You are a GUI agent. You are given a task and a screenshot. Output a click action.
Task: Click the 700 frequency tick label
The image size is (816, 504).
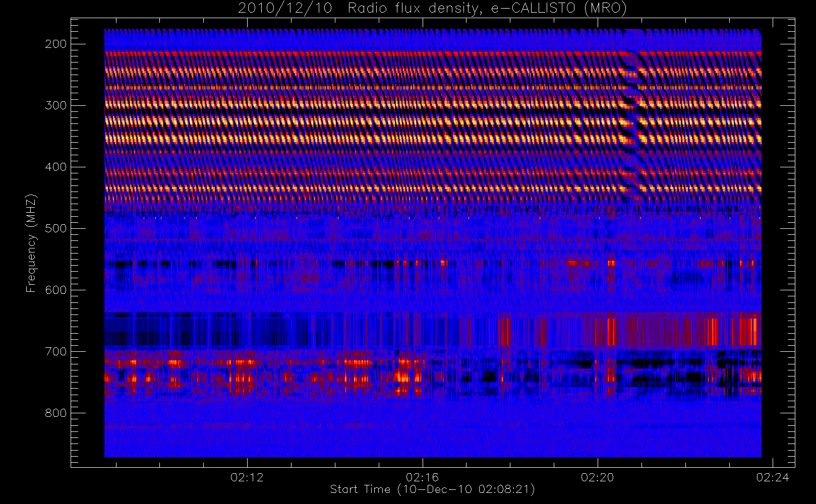pos(55,351)
